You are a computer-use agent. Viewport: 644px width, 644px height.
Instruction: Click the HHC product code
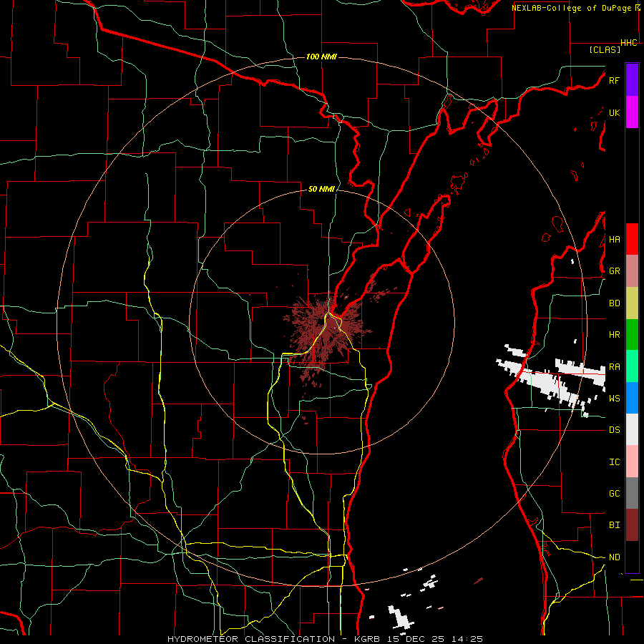[628, 43]
